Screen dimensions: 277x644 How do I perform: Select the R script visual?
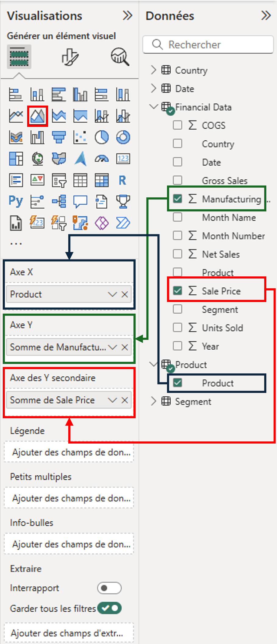123,180
